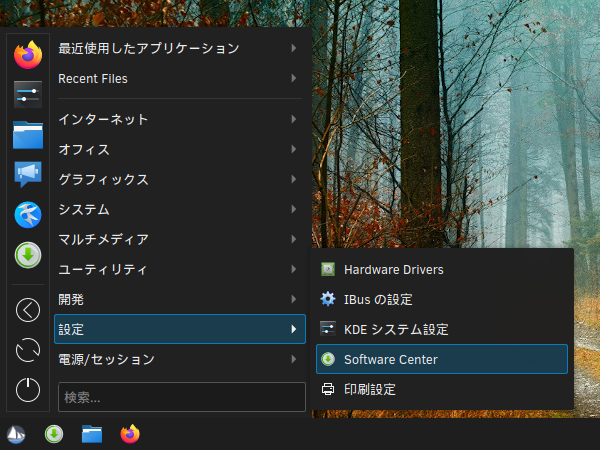
Task: Launch Hardware Drivers from submenu
Action: pos(442,269)
